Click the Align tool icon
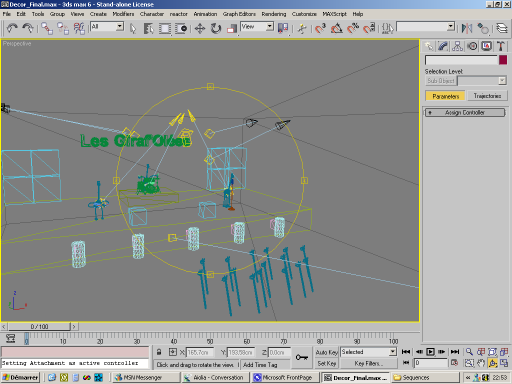 point(483,28)
